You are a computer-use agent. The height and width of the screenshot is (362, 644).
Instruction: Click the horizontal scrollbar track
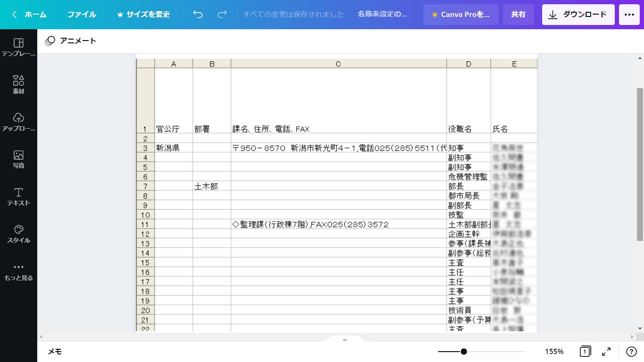pos(337,337)
